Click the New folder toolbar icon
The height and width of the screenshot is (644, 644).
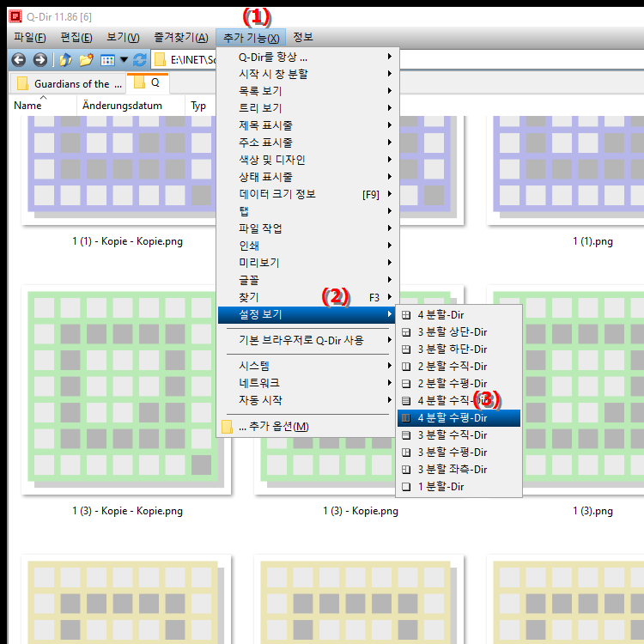86,60
